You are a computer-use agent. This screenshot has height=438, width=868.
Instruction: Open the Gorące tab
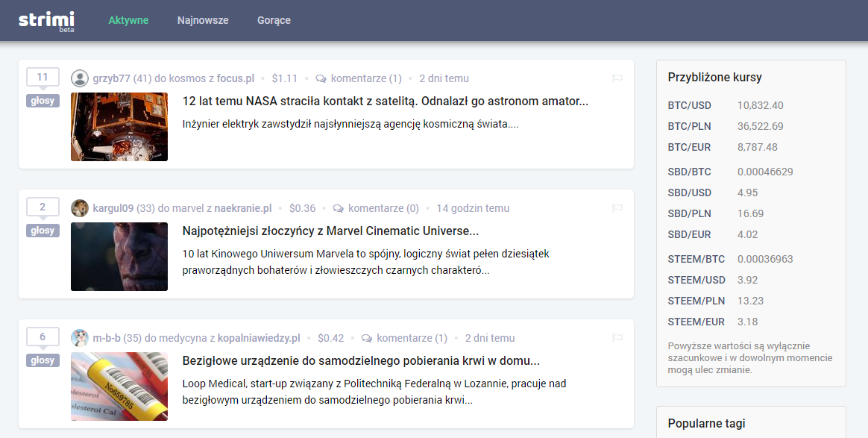click(x=274, y=20)
